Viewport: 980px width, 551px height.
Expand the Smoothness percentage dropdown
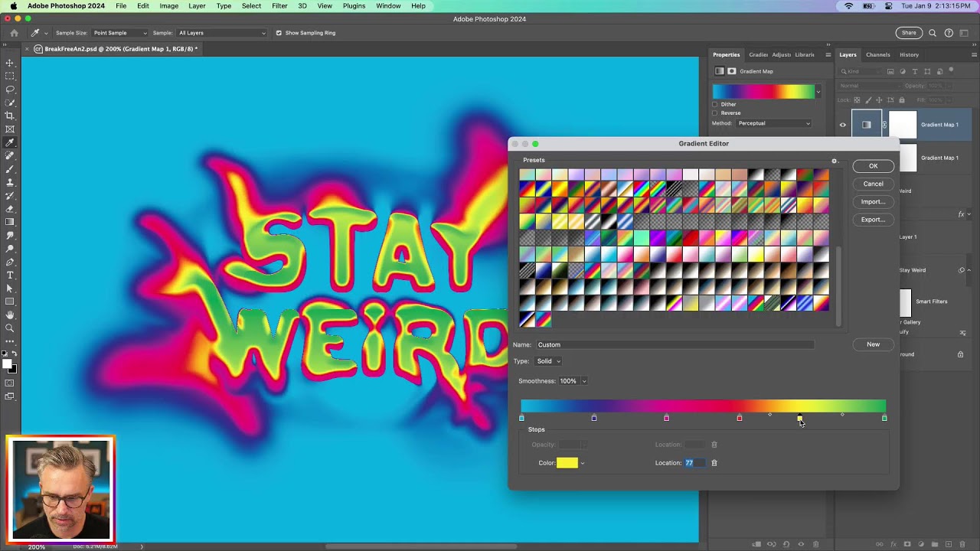click(x=584, y=381)
